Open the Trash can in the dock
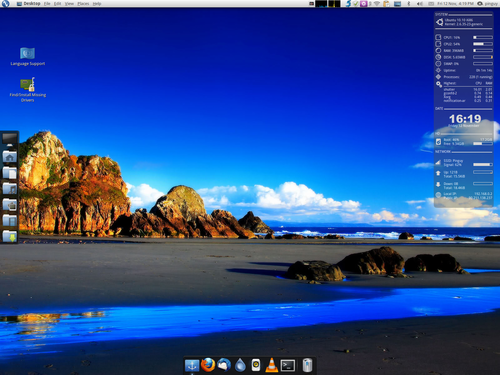Image resolution: width=500 pixels, height=375 pixels. coord(307,365)
